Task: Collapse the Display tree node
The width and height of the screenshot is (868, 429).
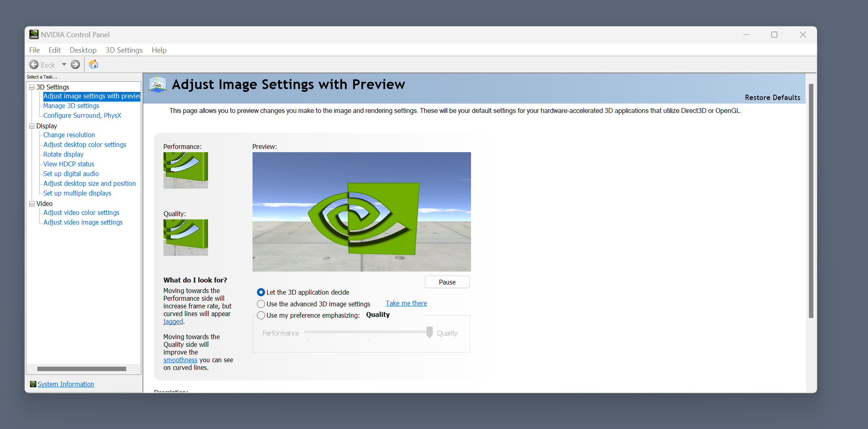Action: (32, 126)
